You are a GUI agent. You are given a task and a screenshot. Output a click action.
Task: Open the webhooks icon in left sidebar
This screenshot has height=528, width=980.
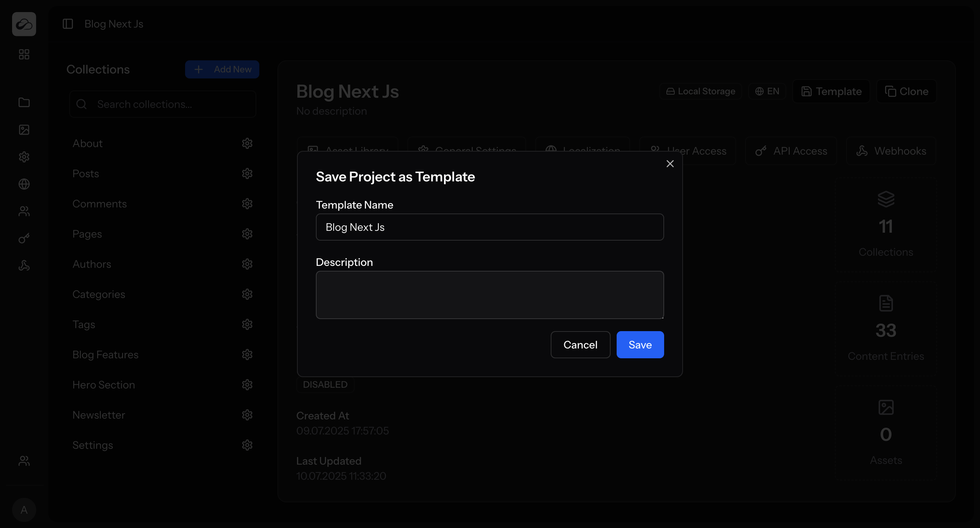[x=24, y=266]
